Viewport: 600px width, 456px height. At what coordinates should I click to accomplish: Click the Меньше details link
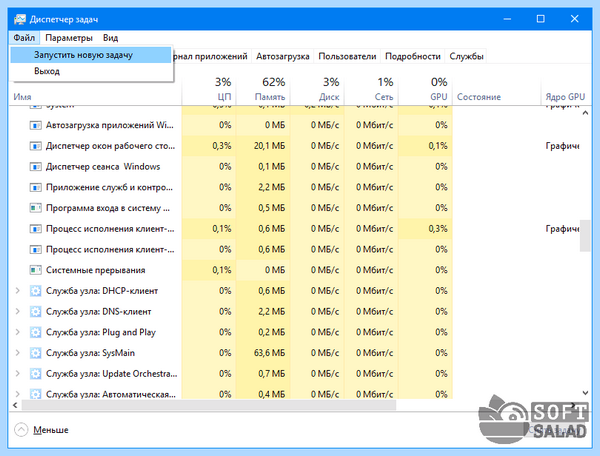(x=51, y=430)
